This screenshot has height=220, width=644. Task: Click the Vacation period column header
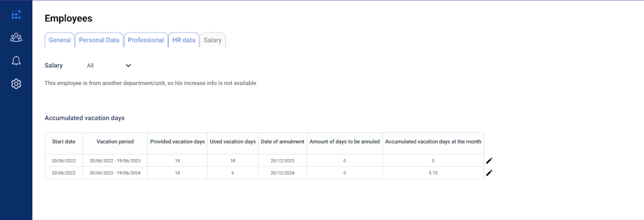click(115, 142)
